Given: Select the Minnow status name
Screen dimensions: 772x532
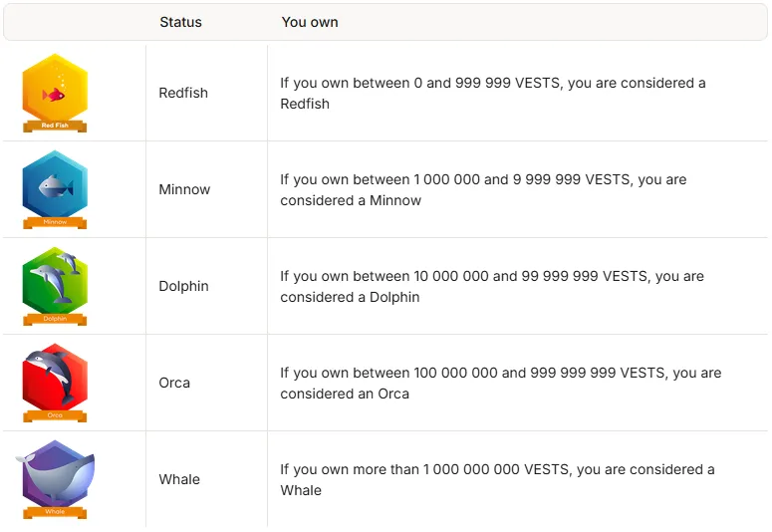Looking at the screenshot, I should [x=184, y=189].
